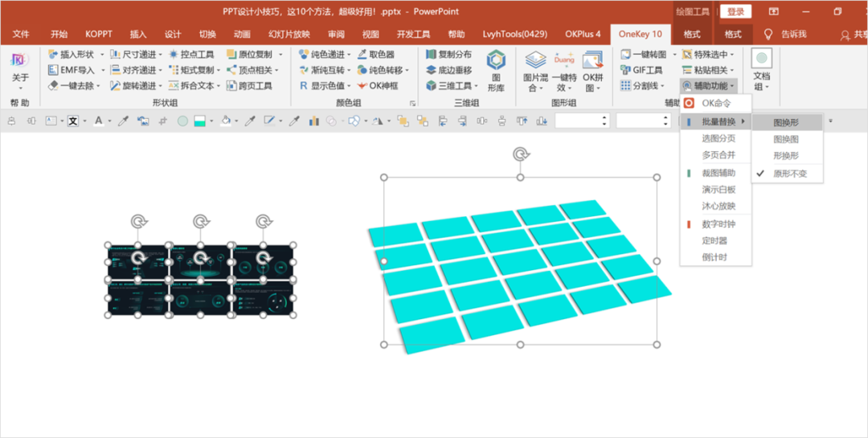This screenshot has height=438, width=868.
Task: Expand the 三维工具 dropdown
Action: click(476, 86)
